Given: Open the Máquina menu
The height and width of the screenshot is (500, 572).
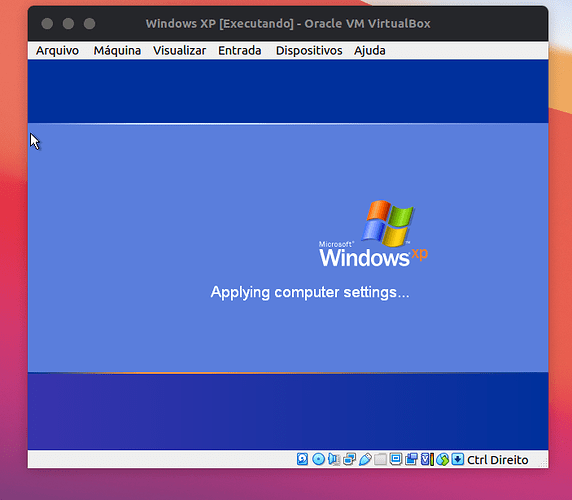Looking at the screenshot, I should tap(117, 50).
